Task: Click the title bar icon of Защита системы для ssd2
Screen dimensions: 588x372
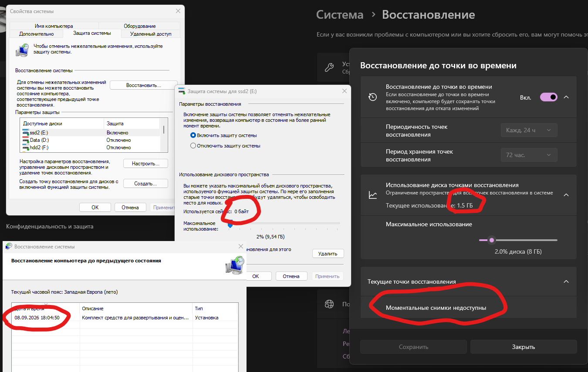Action: tap(182, 91)
